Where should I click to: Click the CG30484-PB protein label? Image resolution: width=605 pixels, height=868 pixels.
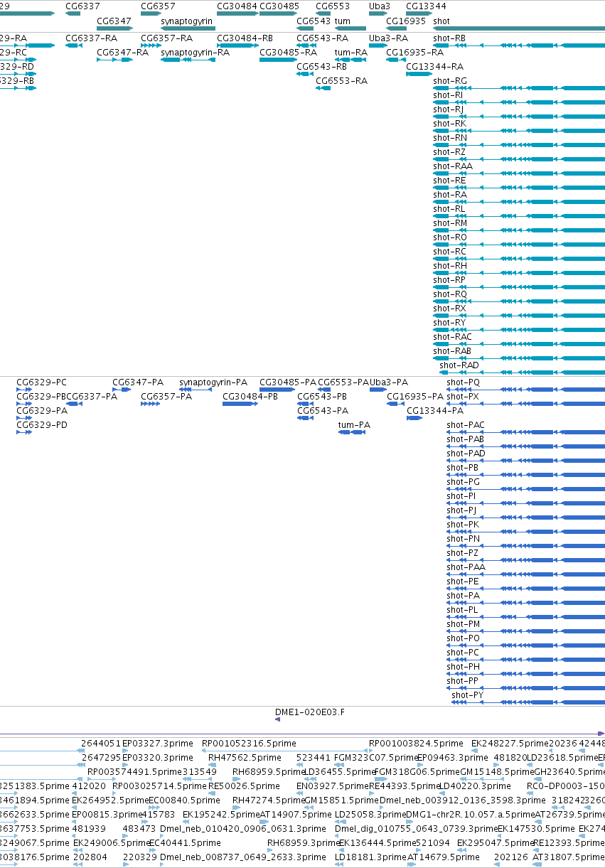tap(250, 397)
